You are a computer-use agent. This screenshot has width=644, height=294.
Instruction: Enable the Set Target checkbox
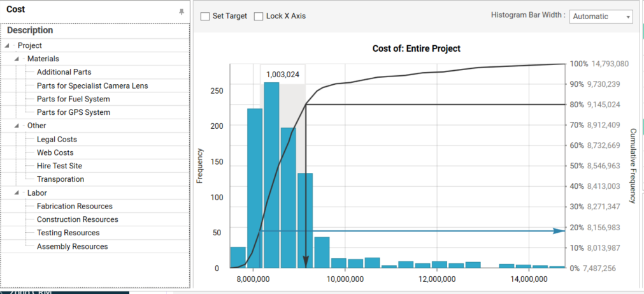(205, 16)
